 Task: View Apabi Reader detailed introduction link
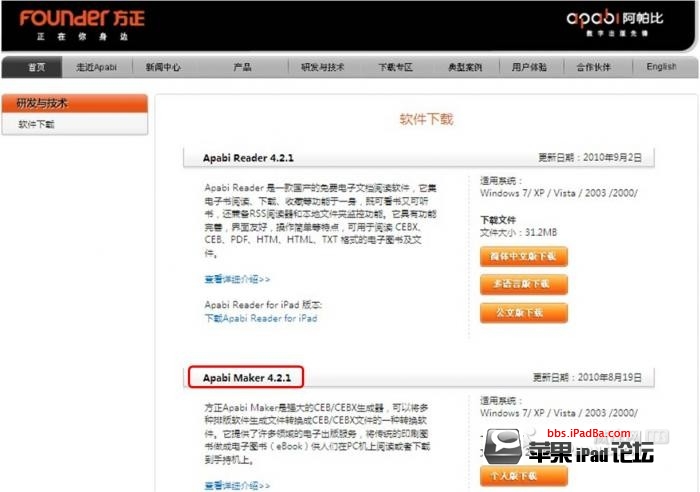coord(237,279)
